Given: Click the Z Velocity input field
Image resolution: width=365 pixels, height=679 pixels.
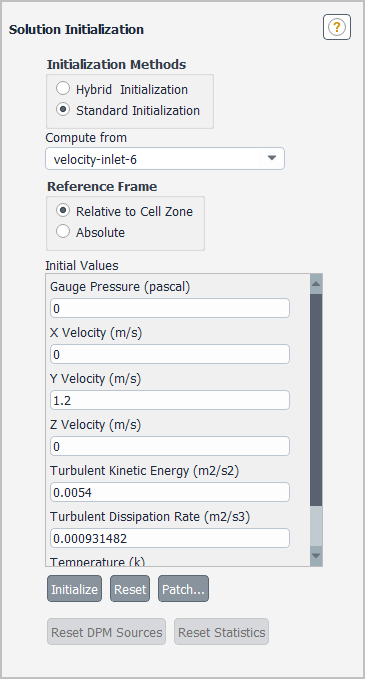Looking at the screenshot, I should pyautogui.click(x=170, y=446).
